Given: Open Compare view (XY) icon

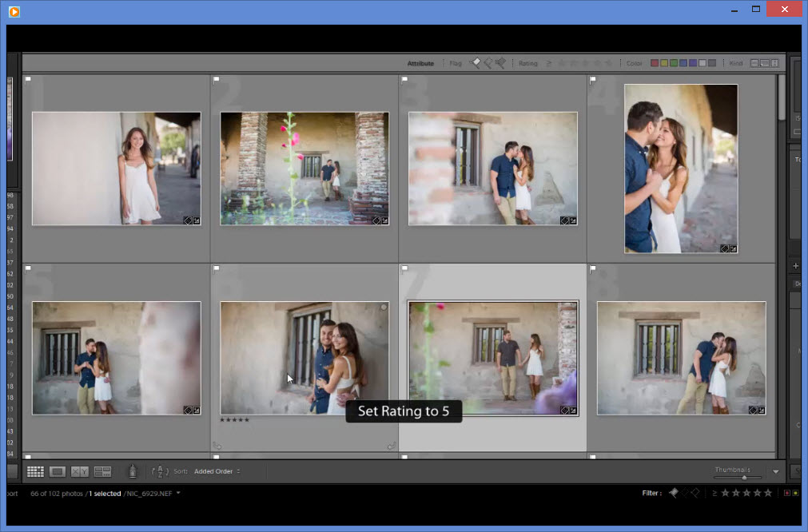Looking at the screenshot, I should [80, 471].
